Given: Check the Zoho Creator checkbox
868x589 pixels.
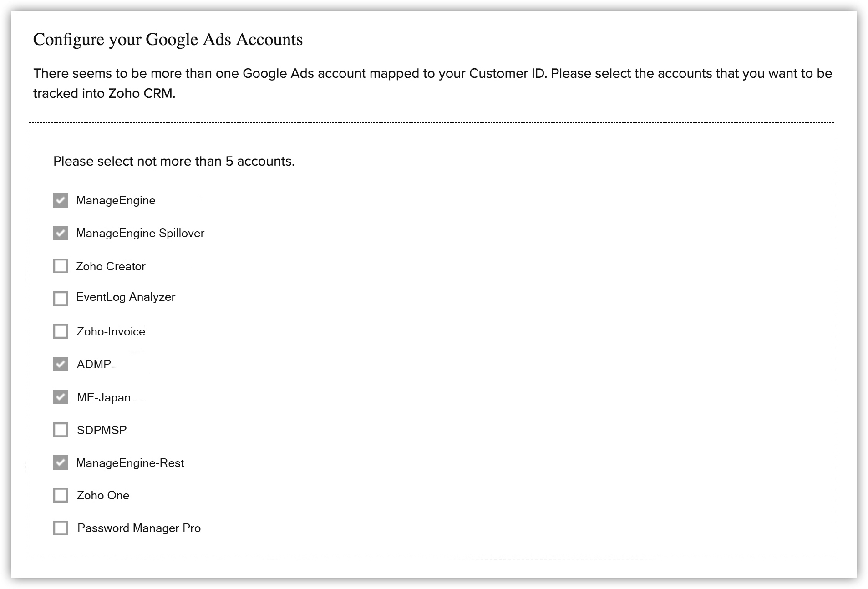Looking at the screenshot, I should pyautogui.click(x=61, y=266).
